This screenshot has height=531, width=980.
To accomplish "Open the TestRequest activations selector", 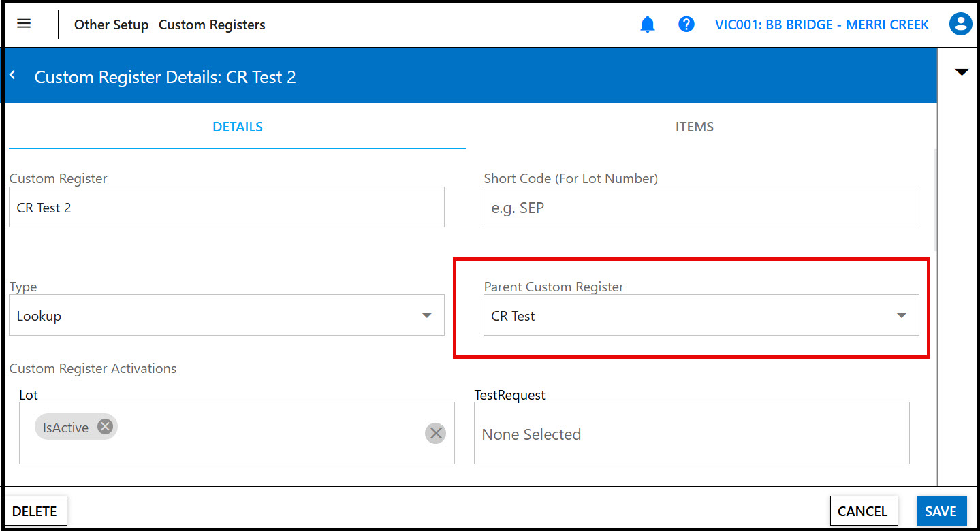I will [691, 434].
